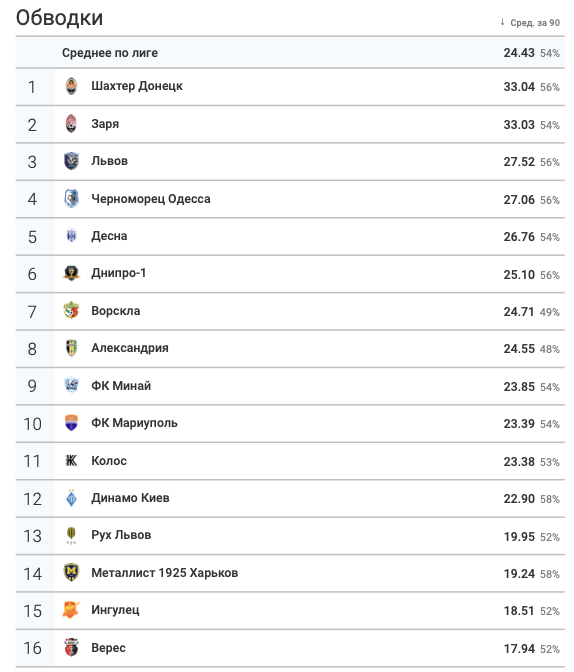Click the Shakhtar Donetsk club crest icon

71,87
